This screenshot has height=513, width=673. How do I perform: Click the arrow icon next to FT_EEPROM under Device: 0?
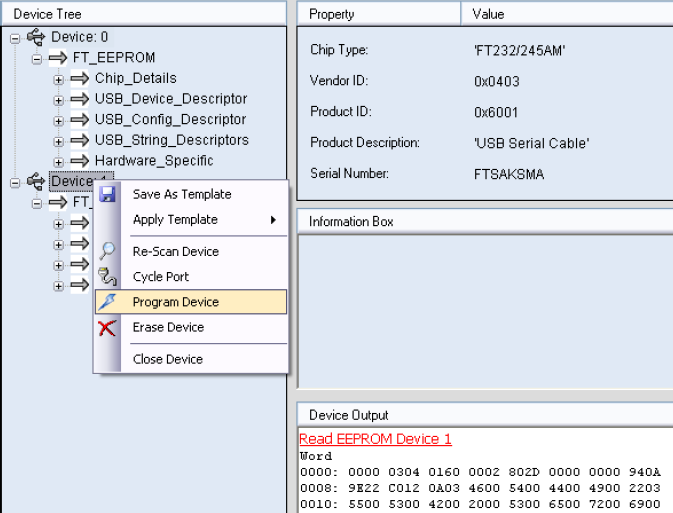(x=58, y=58)
